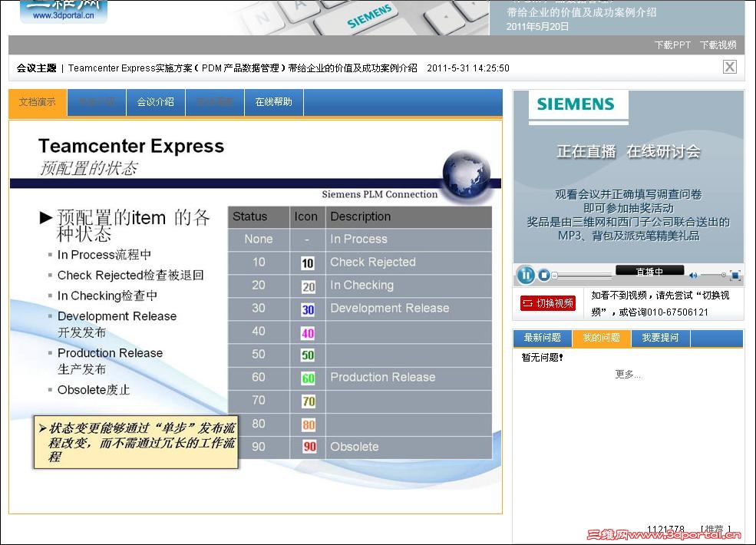Click the 会议主题 meeting topic title
The width and height of the screenshot is (756, 545).
click(37, 68)
